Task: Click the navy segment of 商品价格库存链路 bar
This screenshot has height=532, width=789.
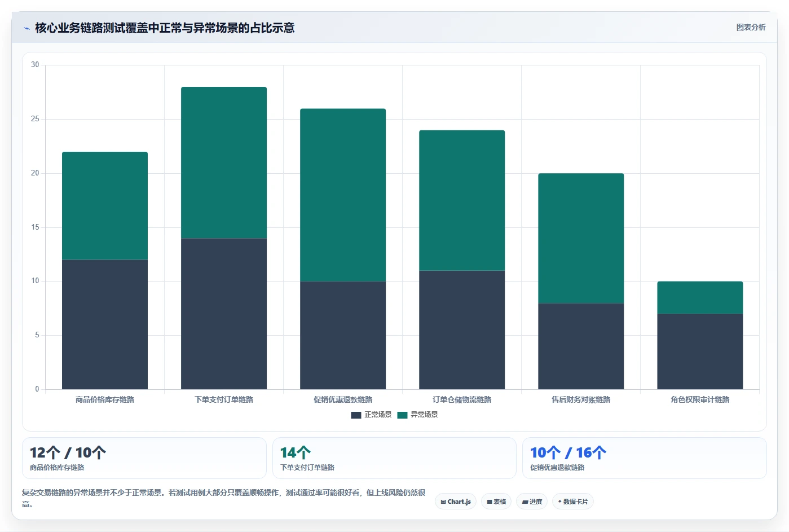Action: pyautogui.click(x=105, y=324)
